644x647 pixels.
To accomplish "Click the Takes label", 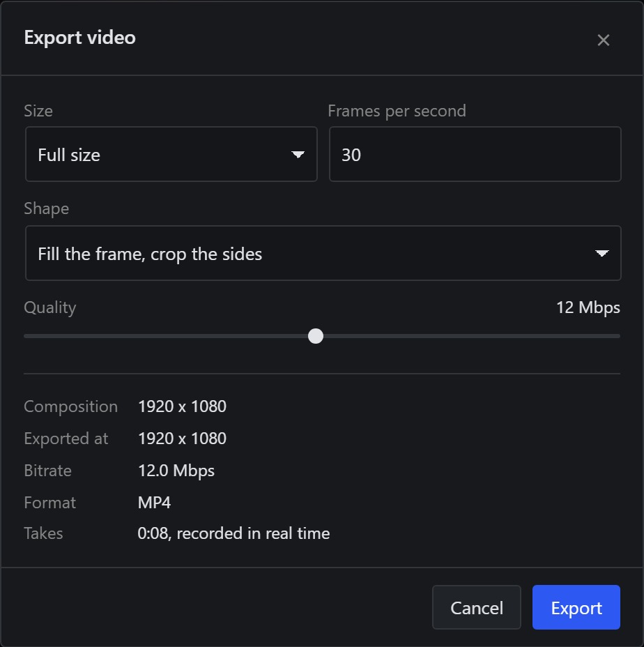I will tap(43, 533).
